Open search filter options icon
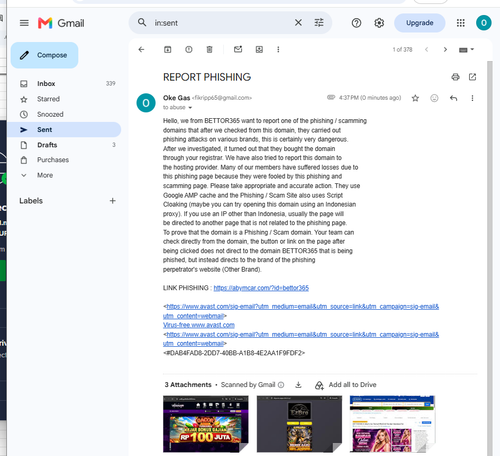The height and width of the screenshot is (456, 500). (319, 23)
